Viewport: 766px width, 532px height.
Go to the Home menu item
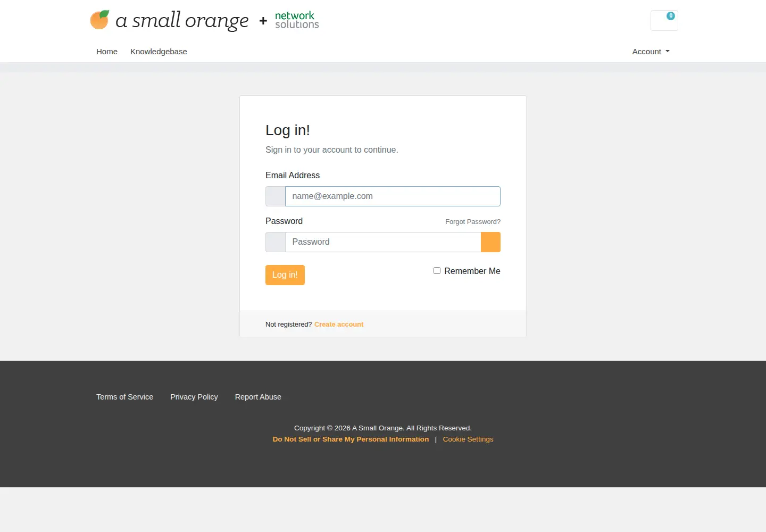pyautogui.click(x=107, y=52)
